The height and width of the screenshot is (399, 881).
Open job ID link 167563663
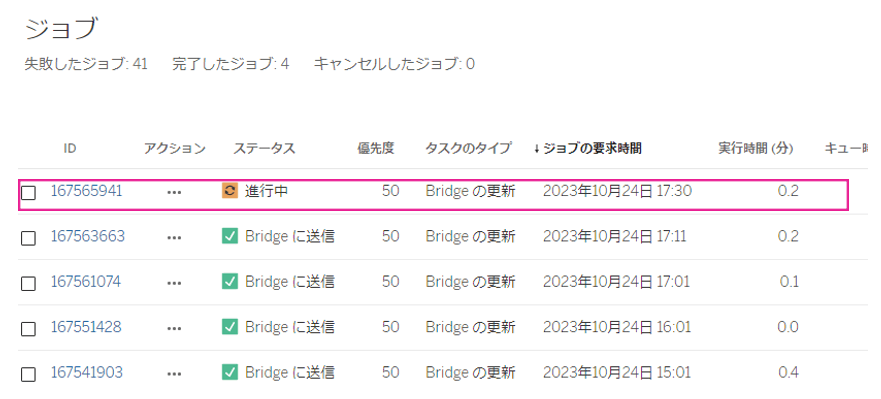[88, 236]
